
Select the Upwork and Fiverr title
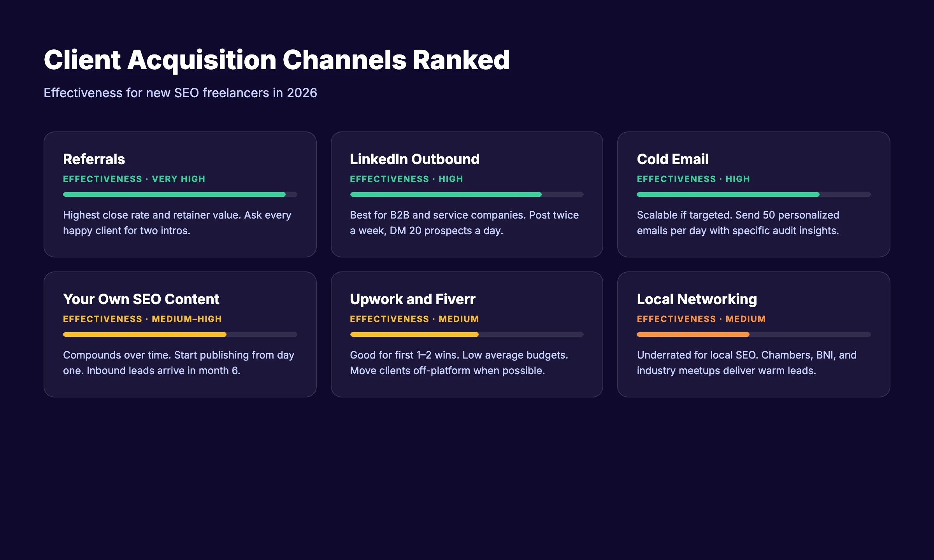pyautogui.click(x=412, y=299)
